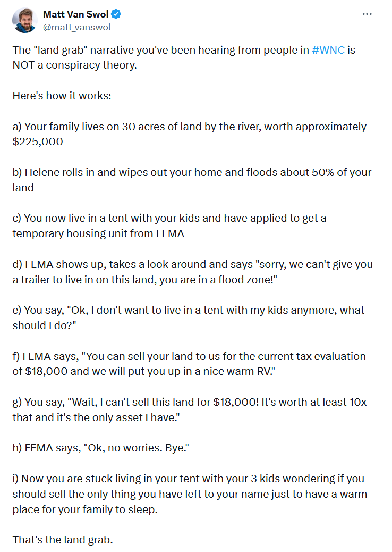Click the "Here's how it works:" line
392x552 pixels.
[62, 96]
